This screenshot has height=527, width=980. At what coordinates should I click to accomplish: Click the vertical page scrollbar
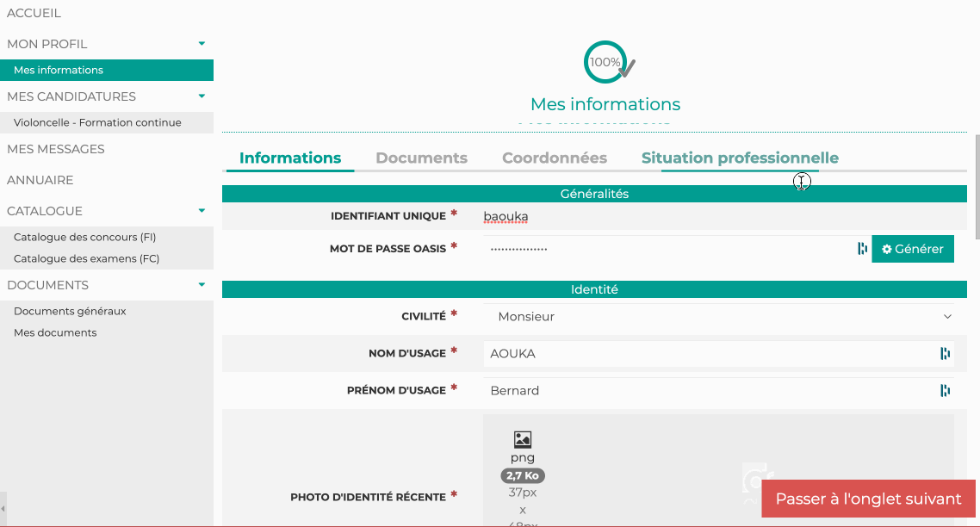977,186
